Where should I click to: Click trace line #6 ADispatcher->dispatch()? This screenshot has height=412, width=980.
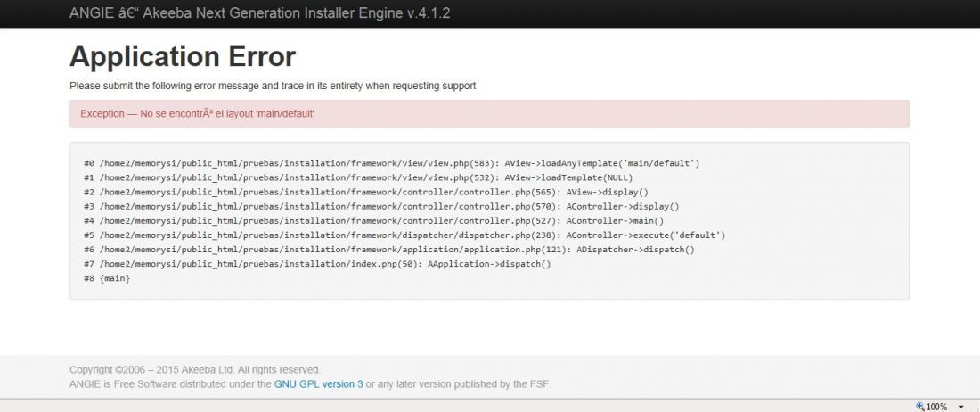pyautogui.click(x=388, y=250)
